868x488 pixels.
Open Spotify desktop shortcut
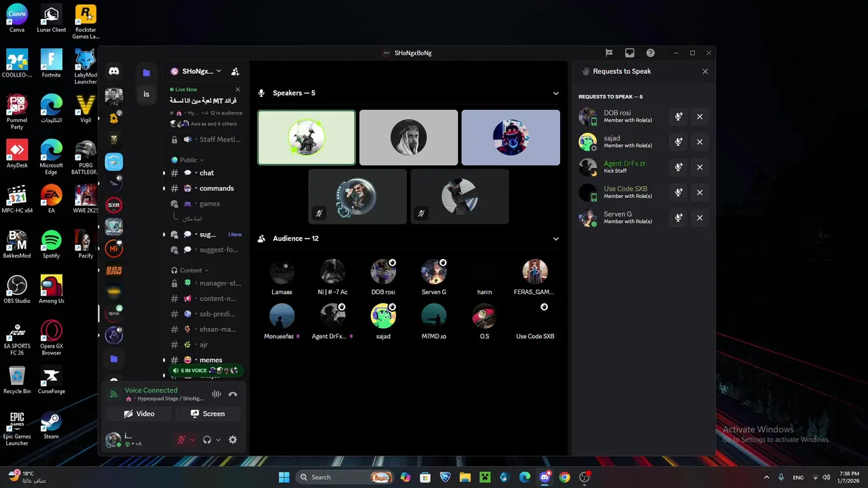51,244
